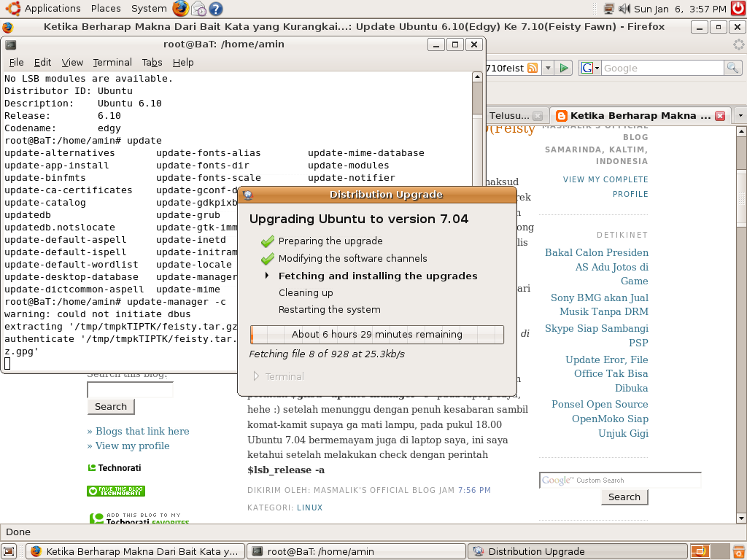Click the Firefox throbber activity icon
This screenshot has height=560, width=747.
click(738, 44)
